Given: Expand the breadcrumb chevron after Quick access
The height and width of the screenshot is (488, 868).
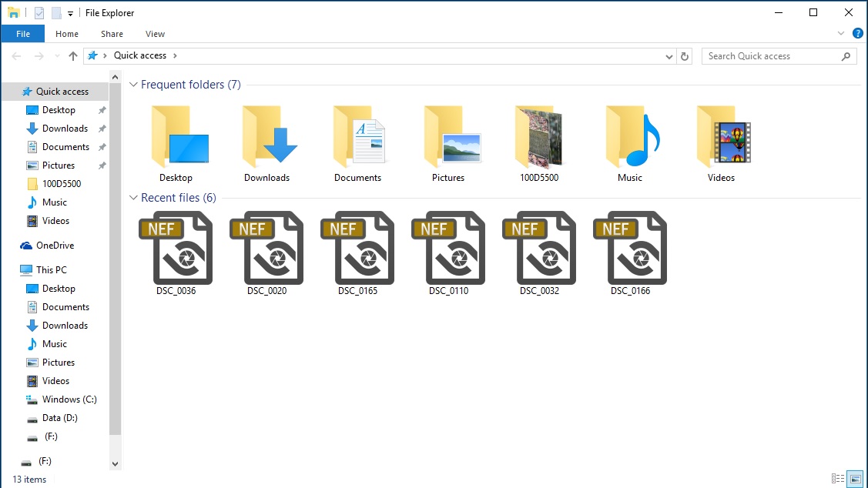Looking at the screenshot, I should pyautogui.click(x=175, y=56).
